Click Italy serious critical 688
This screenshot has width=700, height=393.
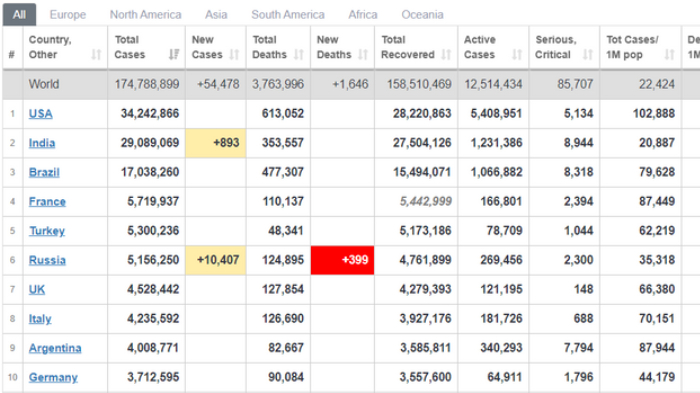[584, 318]
